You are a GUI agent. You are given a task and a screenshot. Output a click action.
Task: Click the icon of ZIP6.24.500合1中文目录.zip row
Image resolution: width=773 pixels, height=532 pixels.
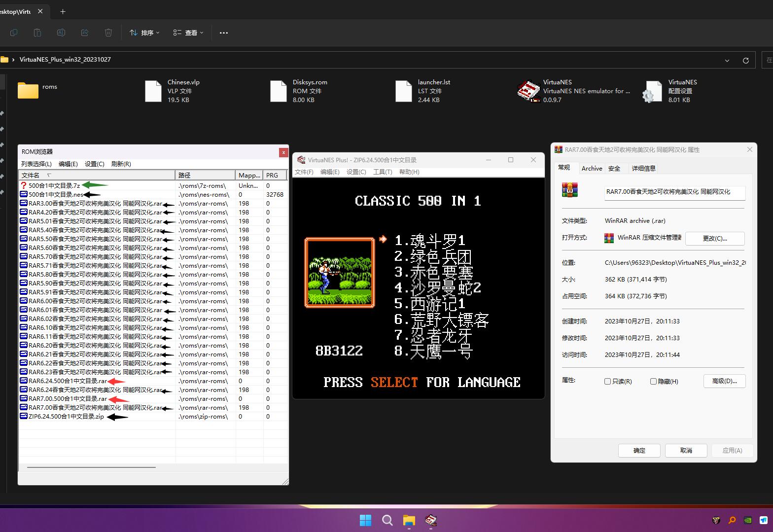click(23, 416)
